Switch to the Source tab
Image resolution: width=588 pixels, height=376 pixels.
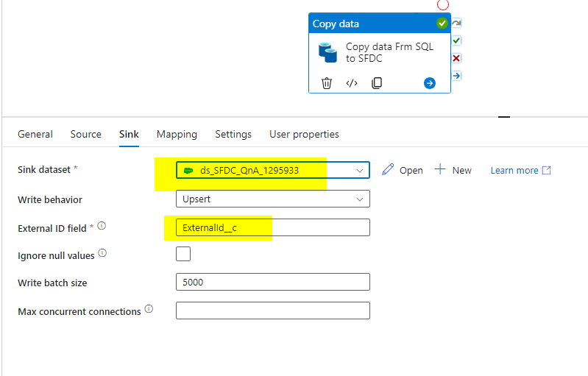86,134
